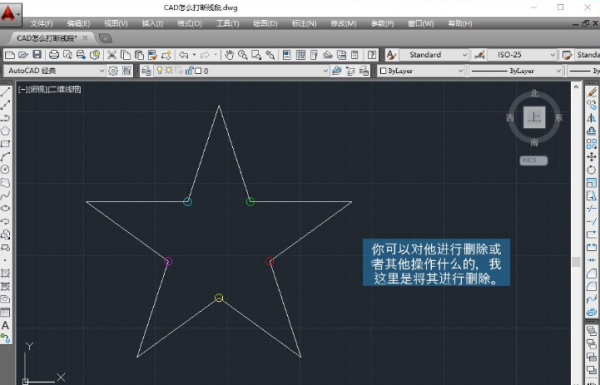The image size is (600, 385).
Task: Switch to CAD怎么打断线段 drawing tab
Action: [47, 38]
